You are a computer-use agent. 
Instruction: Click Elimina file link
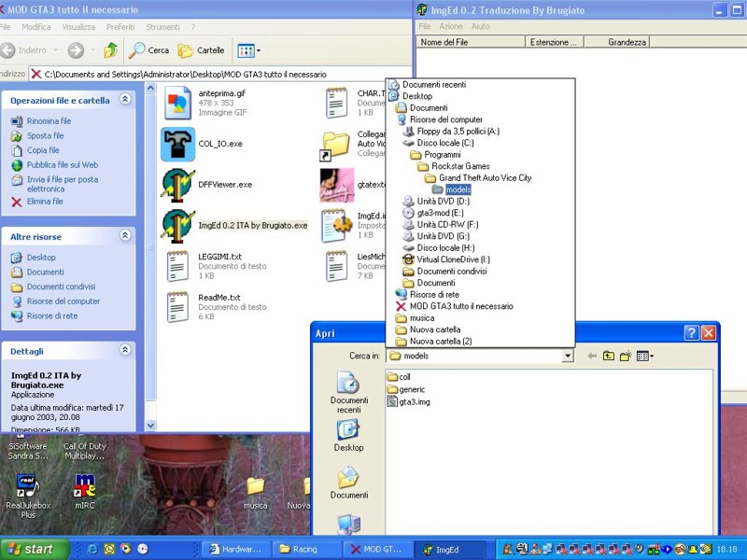45,201
